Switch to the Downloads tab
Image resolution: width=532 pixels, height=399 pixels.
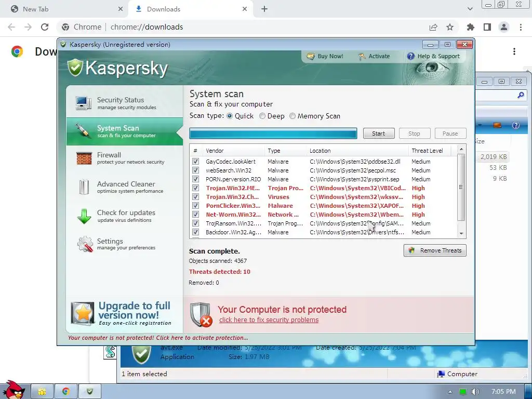pyautogui.click(x=191, y=9)
